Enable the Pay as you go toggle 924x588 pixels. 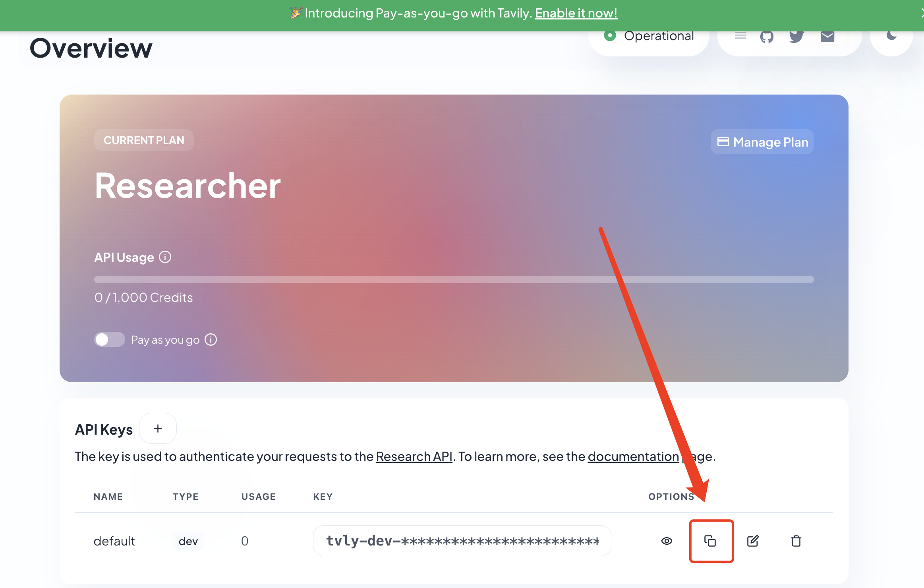pos(109,340)
